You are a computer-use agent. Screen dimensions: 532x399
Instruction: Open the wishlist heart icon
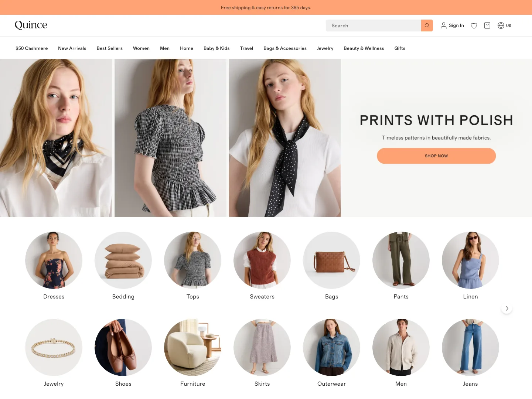[474, 25]
